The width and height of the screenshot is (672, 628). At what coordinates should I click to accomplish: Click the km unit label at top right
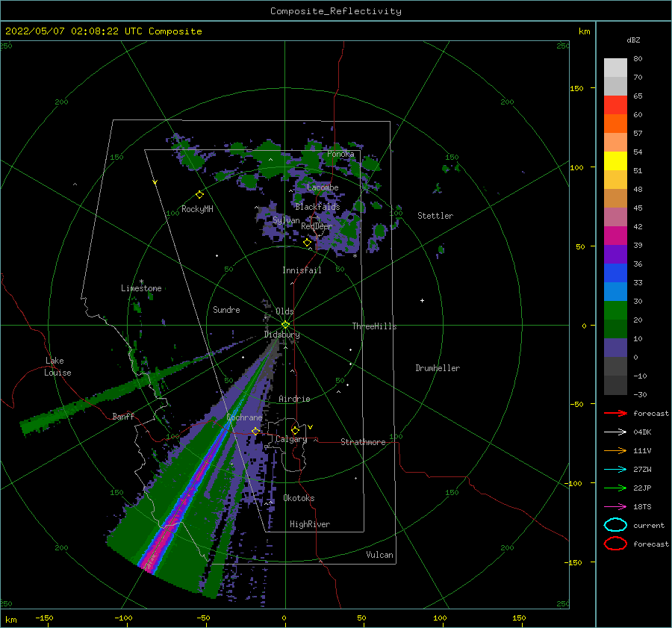point(584,31)
